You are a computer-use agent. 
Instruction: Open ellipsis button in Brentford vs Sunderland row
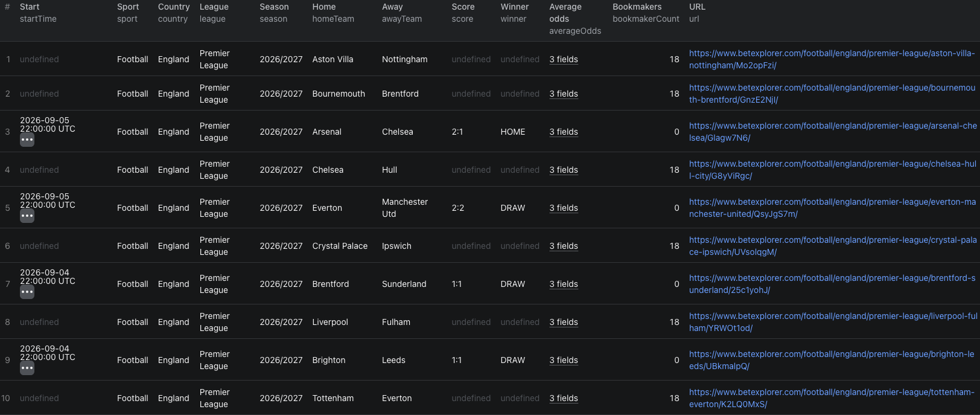coord(27,292)
